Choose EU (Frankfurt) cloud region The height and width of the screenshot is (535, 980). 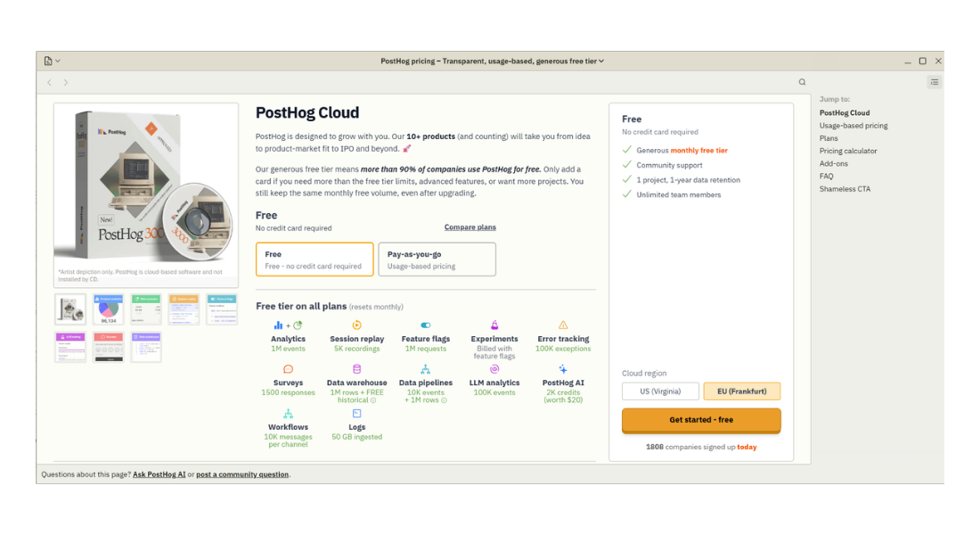(742, 391)
